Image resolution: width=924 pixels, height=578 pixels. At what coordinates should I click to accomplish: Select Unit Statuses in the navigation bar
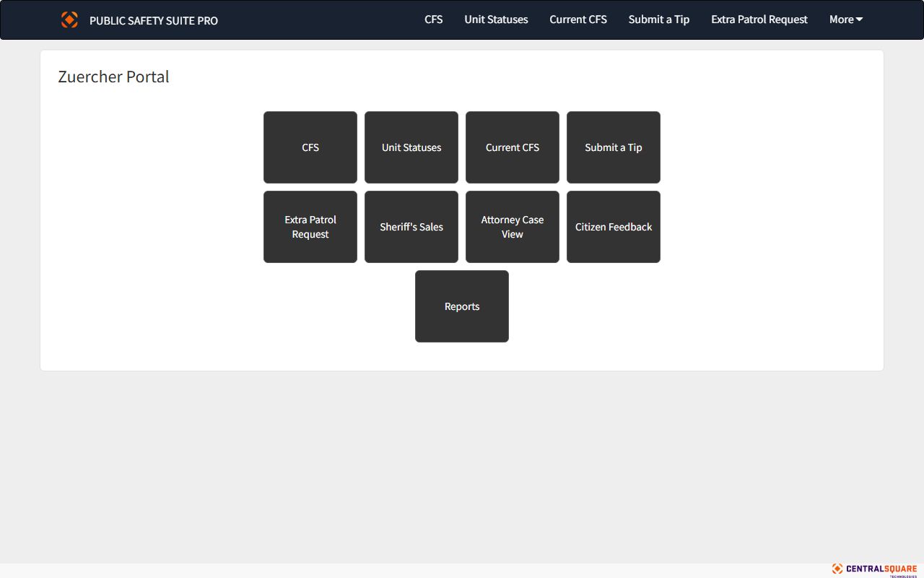click(x=496, y=20)
